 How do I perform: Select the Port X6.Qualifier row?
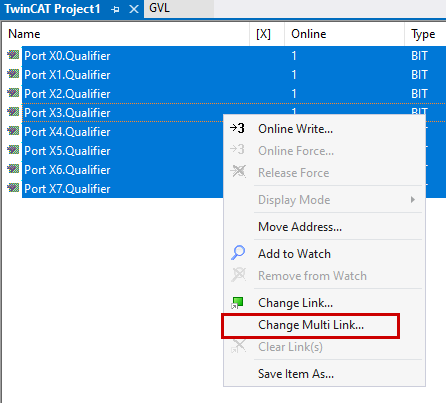point(123,170)
